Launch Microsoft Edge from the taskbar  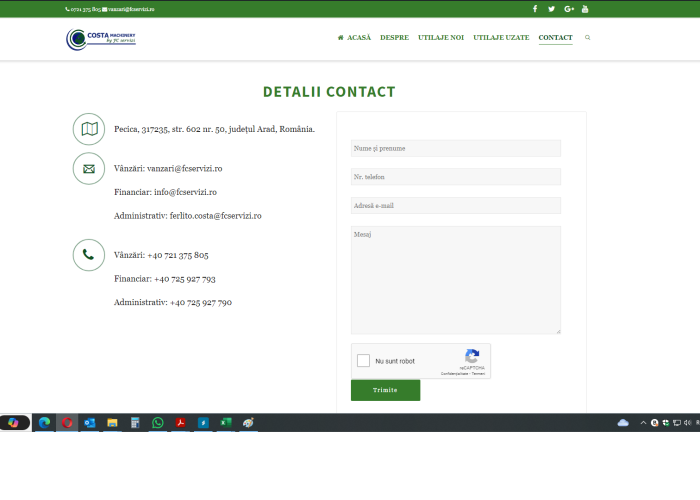coord(45,423)
